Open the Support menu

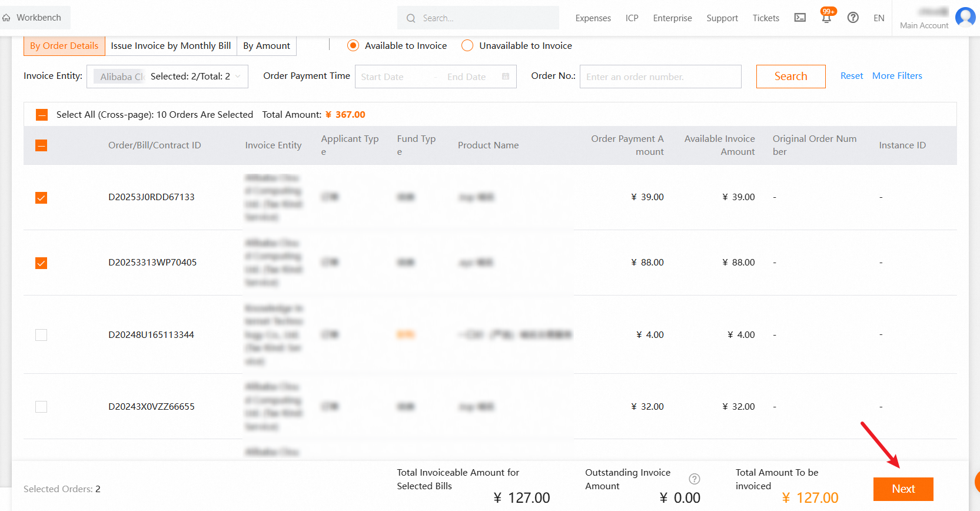722,18
